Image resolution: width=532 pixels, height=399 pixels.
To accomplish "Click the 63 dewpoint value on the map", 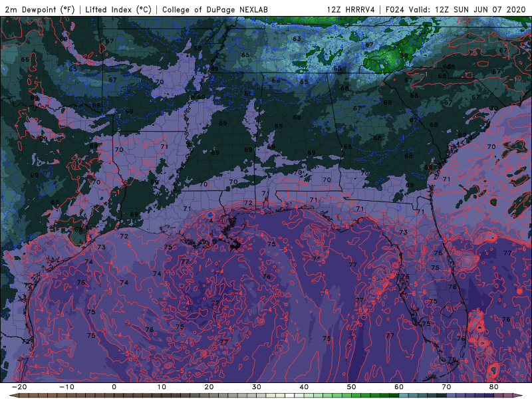I will 297,39.
